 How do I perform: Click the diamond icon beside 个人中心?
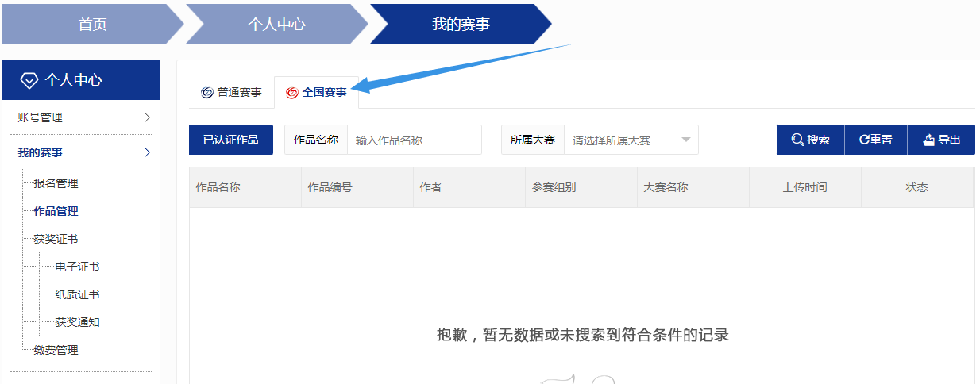tap(29, 80)
